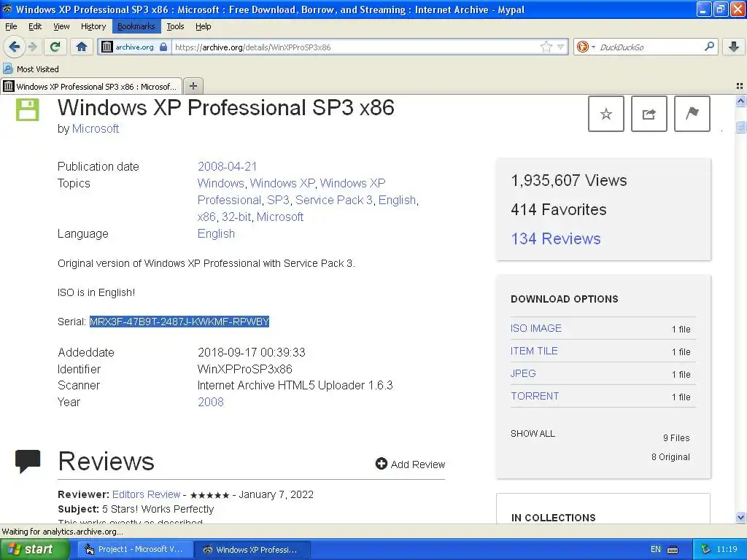Click the search magnifier icon
The image size is (747, 560).
pyautogui.click(x=709, y=47)
